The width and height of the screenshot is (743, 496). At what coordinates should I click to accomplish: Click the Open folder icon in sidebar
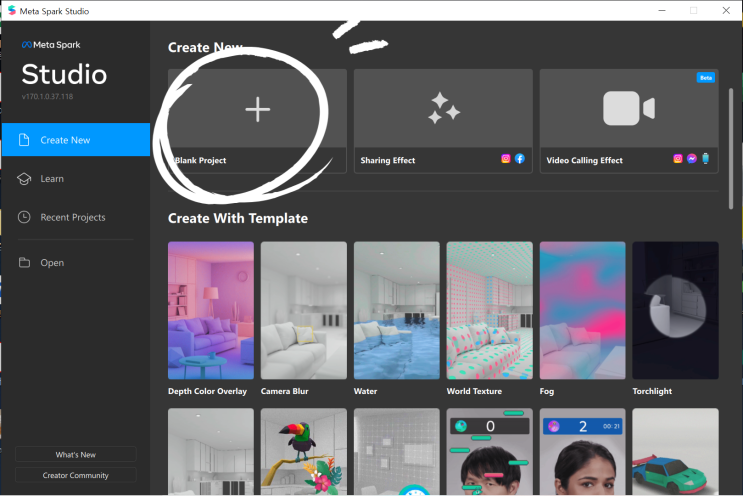24,263
